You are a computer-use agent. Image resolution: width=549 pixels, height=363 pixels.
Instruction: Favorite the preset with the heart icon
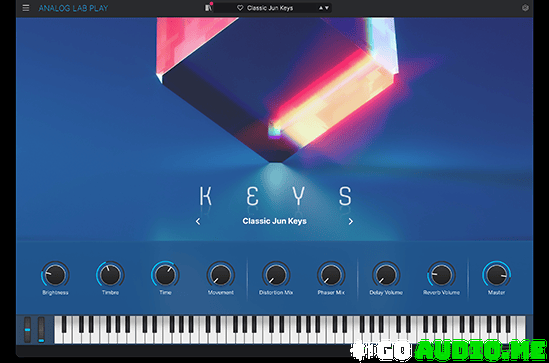click(240, 8)
